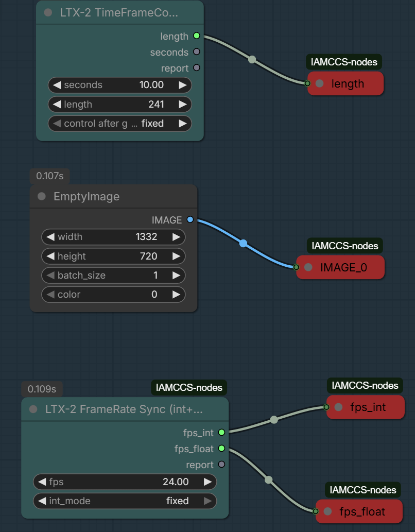Click the input port of red IMAGE_0 node

point(296,267)
